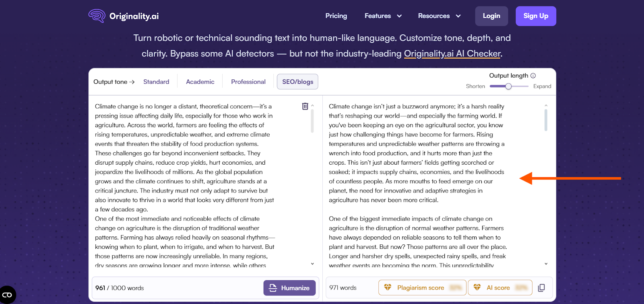
Task: Follow the Originality.ai AI Checker link
Action: (x=452, y=54)
